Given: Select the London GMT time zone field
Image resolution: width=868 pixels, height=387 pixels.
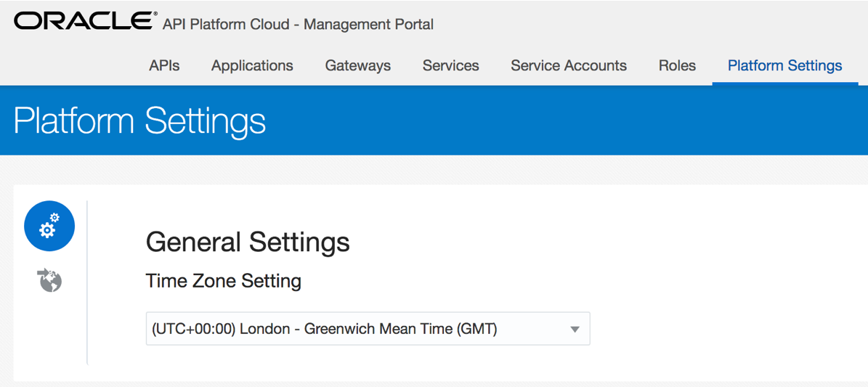Looking at the screenshot, I should 368,329.
